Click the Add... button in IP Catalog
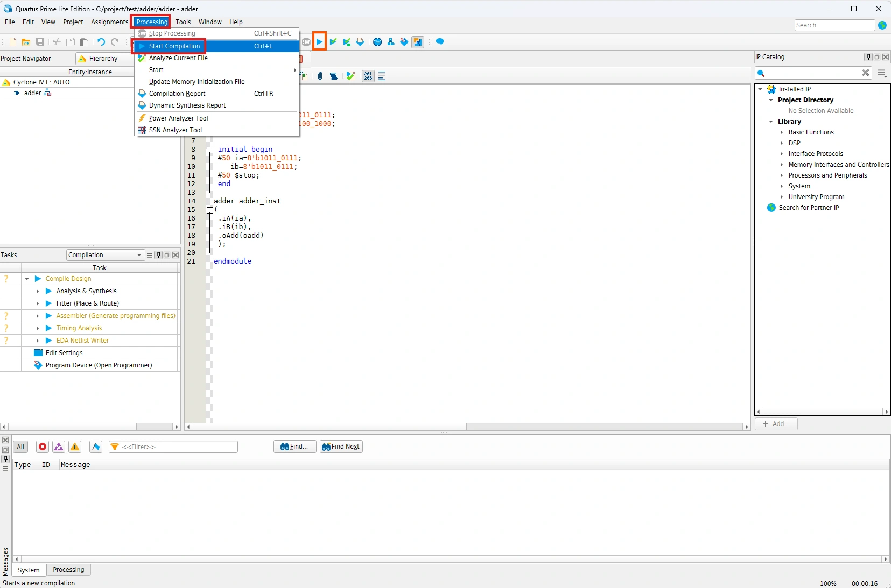 point(776,424)
